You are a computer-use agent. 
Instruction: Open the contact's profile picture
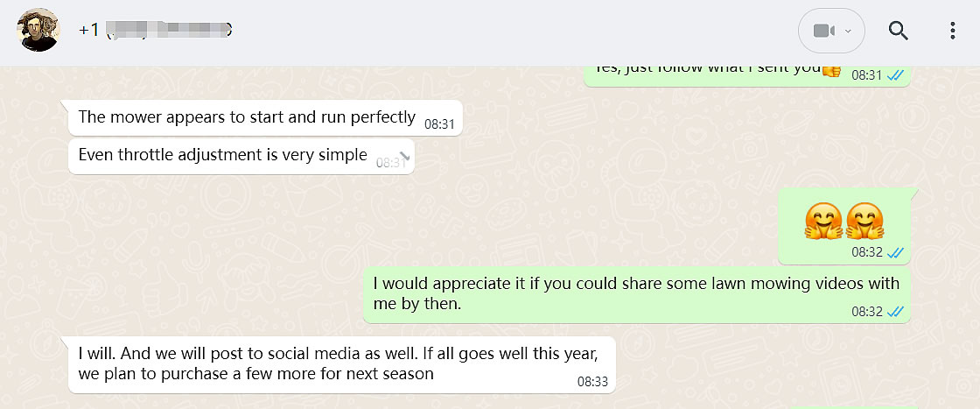pos(38,31)
